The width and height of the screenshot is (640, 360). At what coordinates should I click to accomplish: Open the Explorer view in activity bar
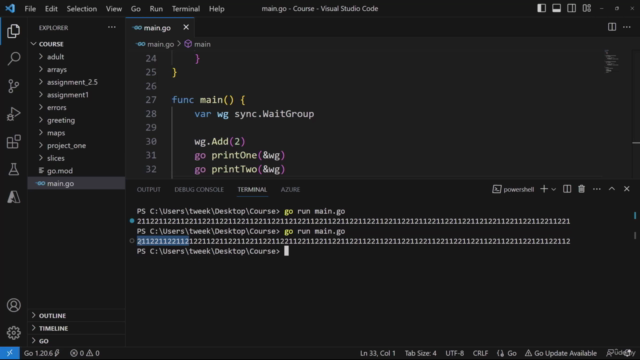point(13,31)
